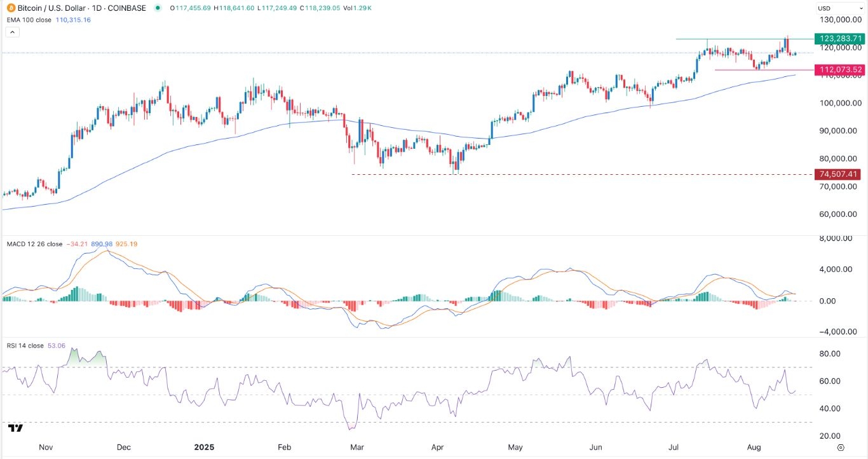Click the dashed red 74,507.41 support line
This screenshot has height=459, width=868.
pos(572,175)
